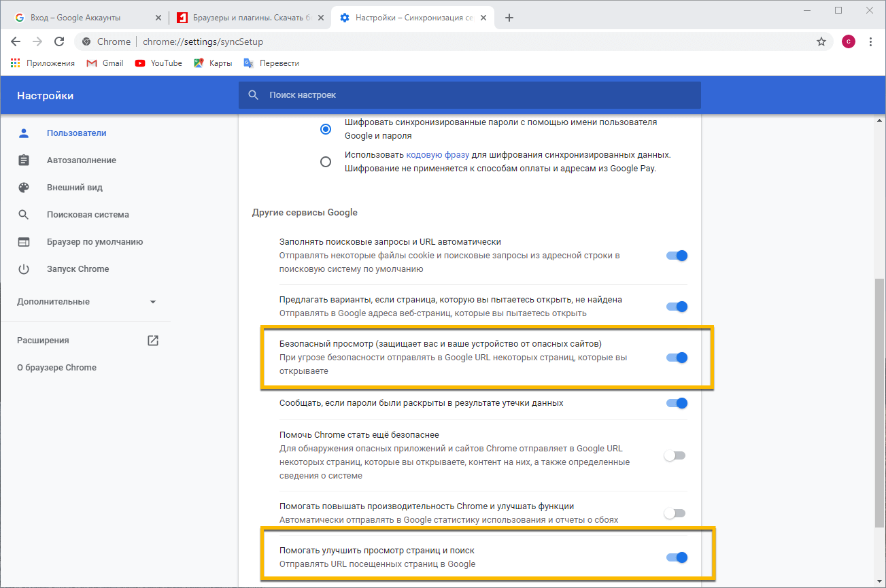Open the YouTube bookmark

pyautogui.click(x=158, y=63)
